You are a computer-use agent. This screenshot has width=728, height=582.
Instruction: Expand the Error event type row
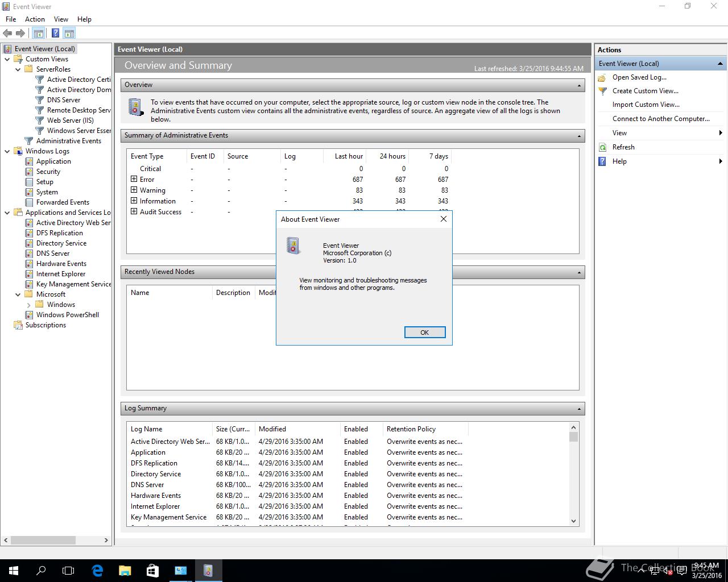(134, 179)
